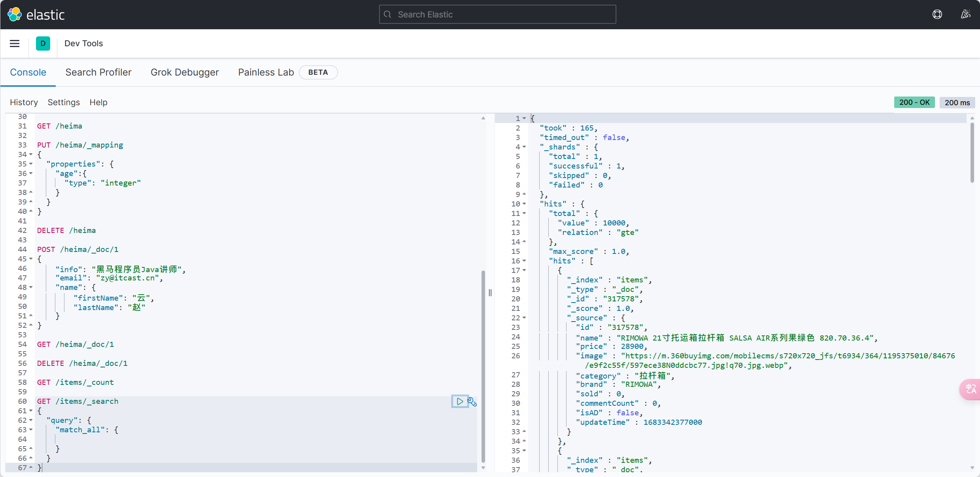Collapse the query block at line 62
The image size is (980, 477).
point(31,420)
